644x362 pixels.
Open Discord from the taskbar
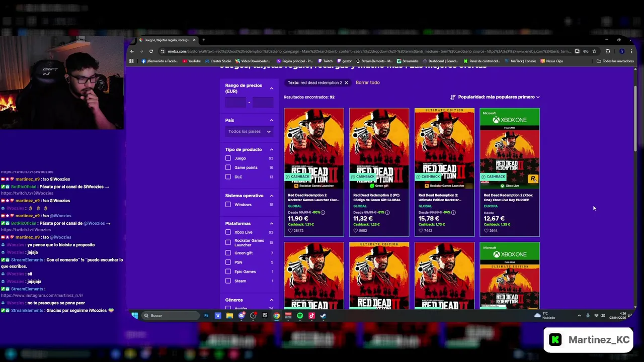(242, 316)
